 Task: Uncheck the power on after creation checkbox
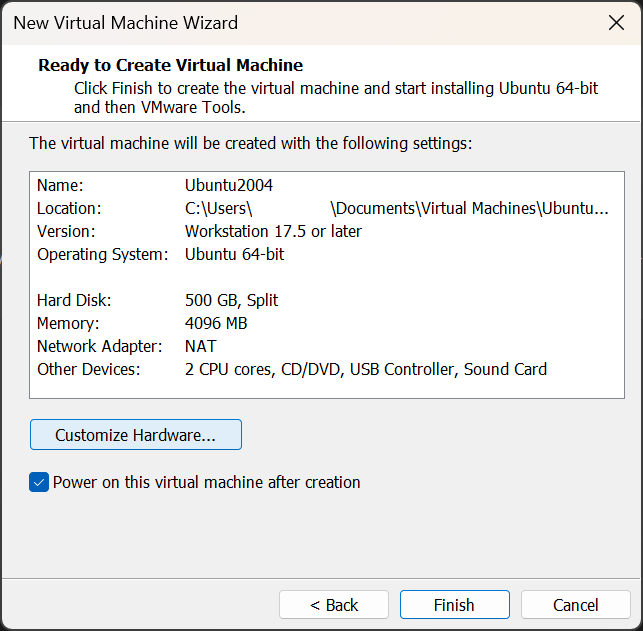click(x=39, y=483)
